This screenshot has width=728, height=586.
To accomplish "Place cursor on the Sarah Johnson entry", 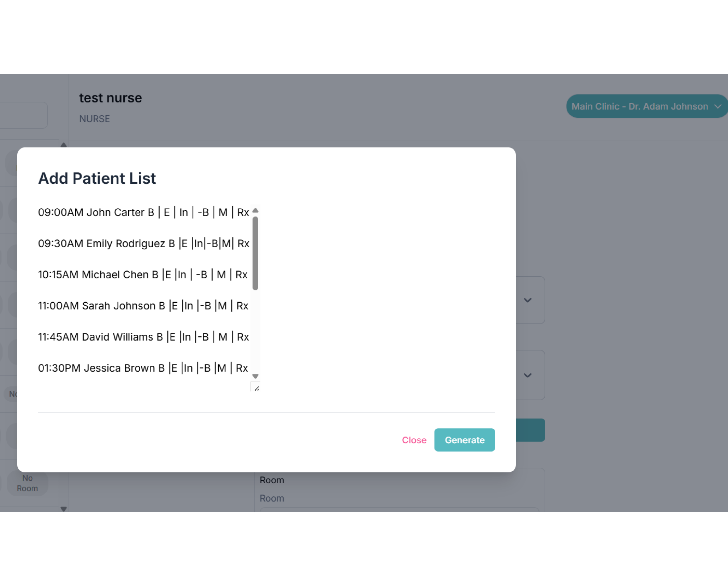I will (x=143, y=305).
